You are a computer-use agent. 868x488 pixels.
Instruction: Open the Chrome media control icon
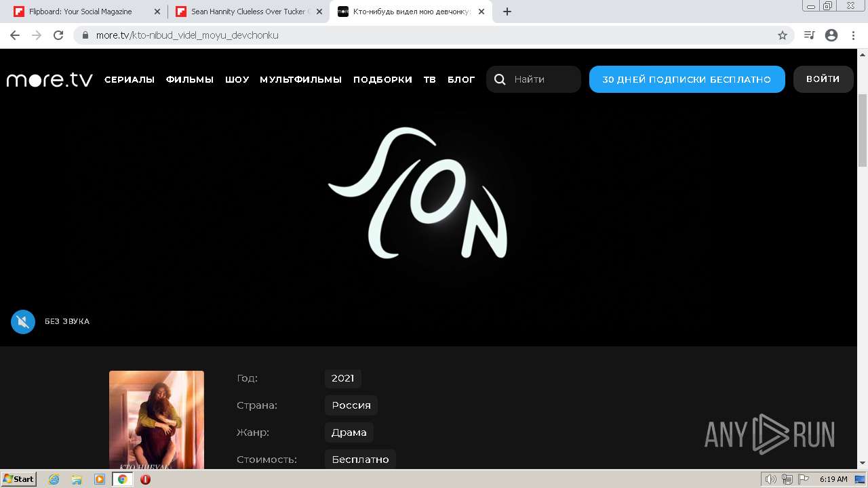[x=809, y=35]
